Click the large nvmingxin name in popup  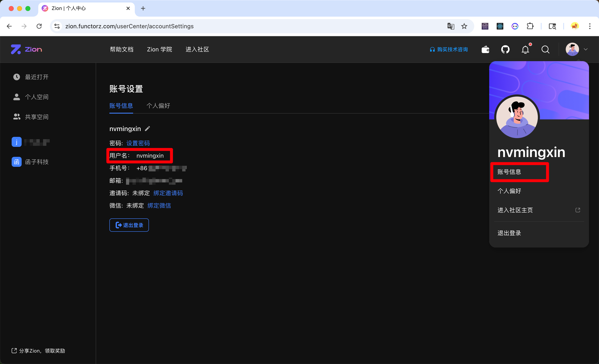[x=531, y=152]
